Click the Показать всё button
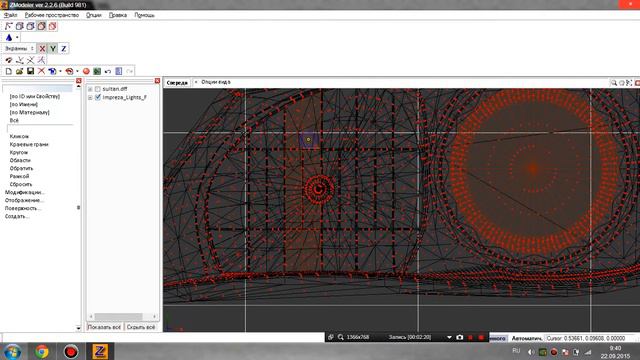Viewport: 640px width, 360px height. [104, 327]
